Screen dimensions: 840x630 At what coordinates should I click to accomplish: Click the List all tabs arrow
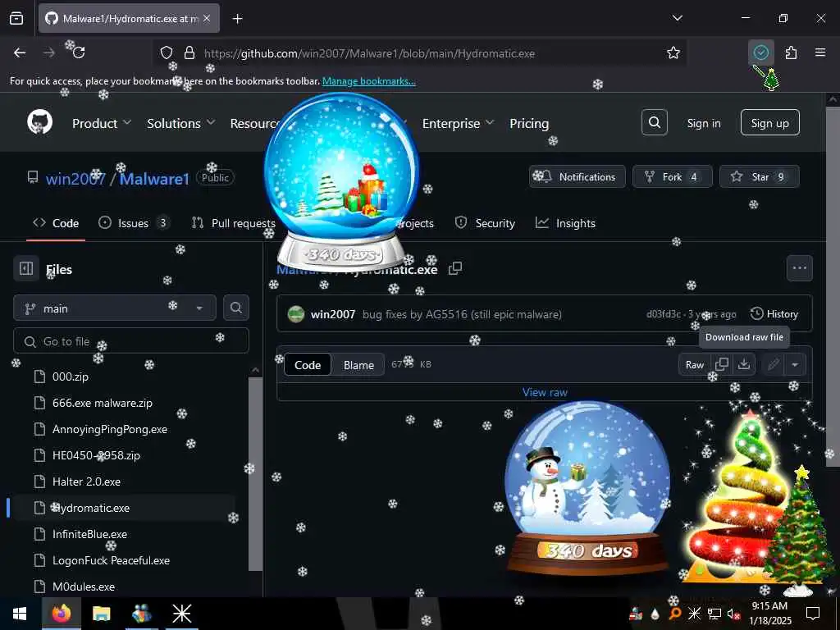pyautogui.click(x=677, y=18)
